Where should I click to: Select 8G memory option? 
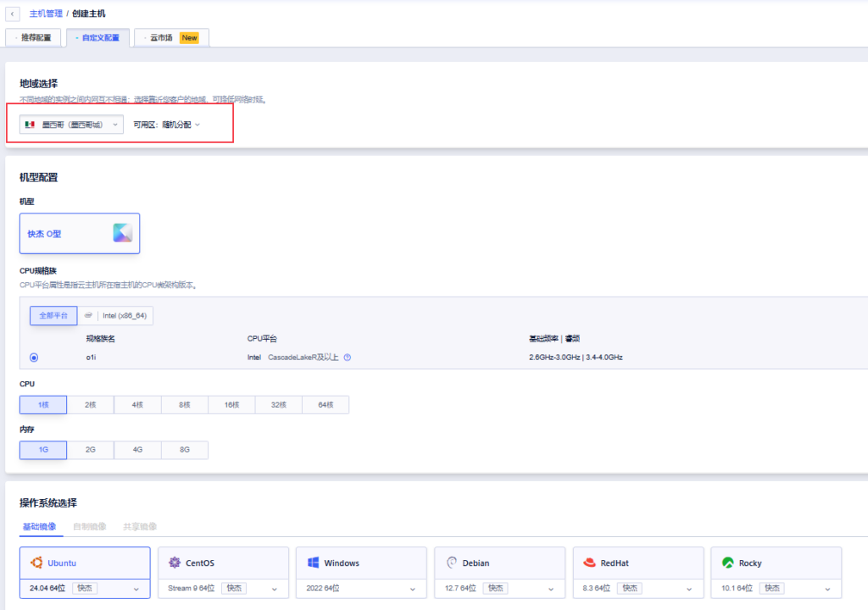[x=184, y=450]
